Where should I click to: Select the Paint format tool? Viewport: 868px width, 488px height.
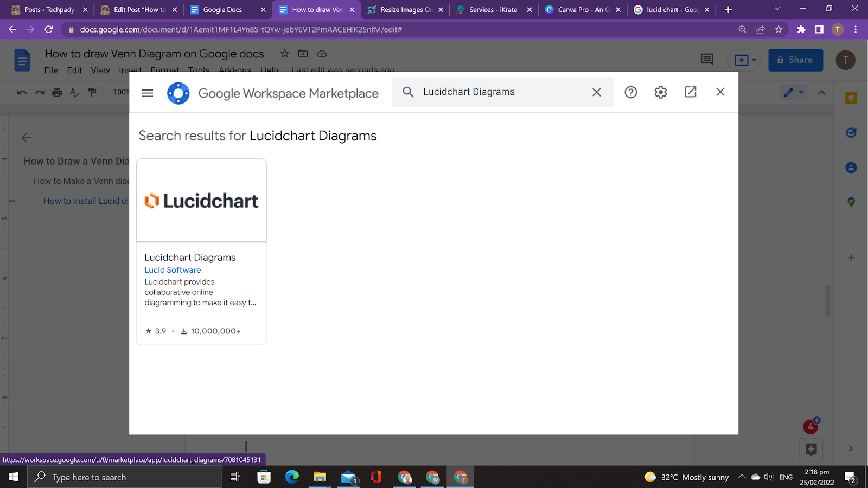[x=92, y=93]
